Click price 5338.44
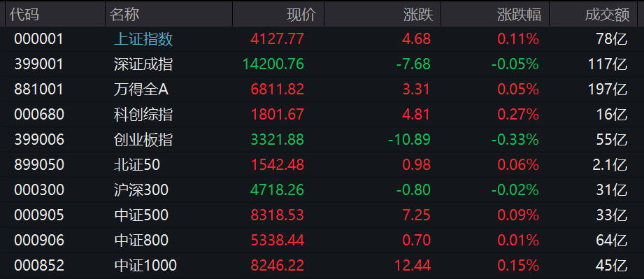The height and width of the screenshot is (279, 644). pyautogui.click(x=277, y=240)
